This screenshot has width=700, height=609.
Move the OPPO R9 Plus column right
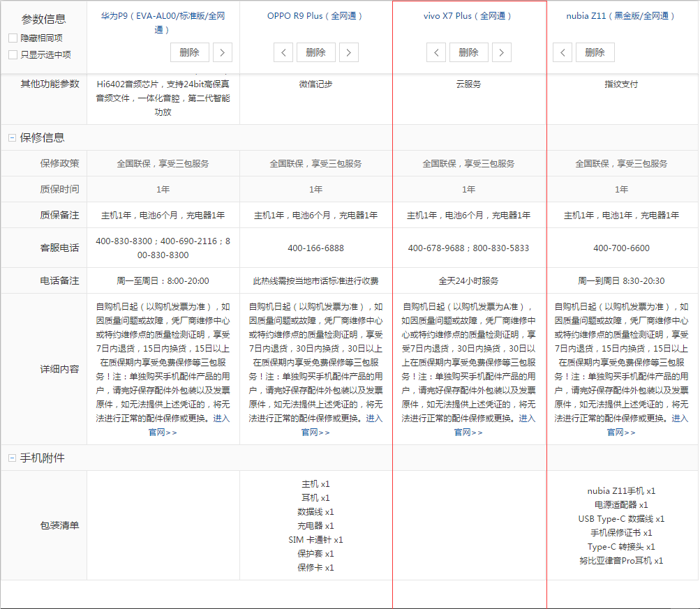click(x=349, y=52)
